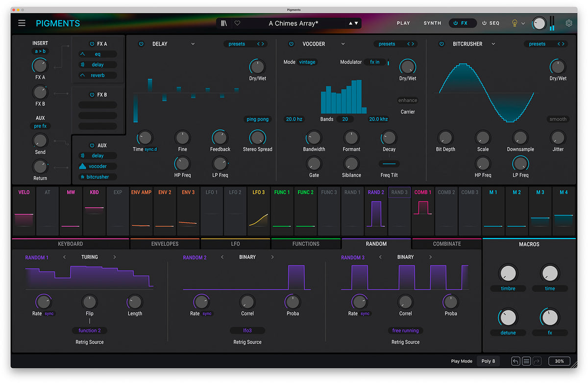The height and width of the screenshot is (383, 588).
Task: Open AUX pre fx routing dropdown
Action: point(40,126)
